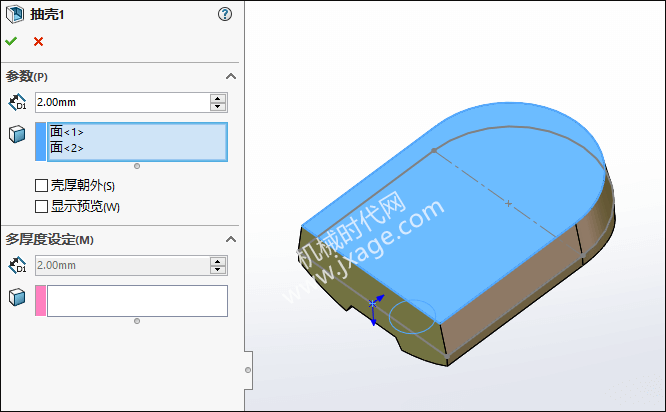This screenshot has height=412, width=666.
Task: Click the D1 thickness icon under 参数
Action: click(17, 102)
